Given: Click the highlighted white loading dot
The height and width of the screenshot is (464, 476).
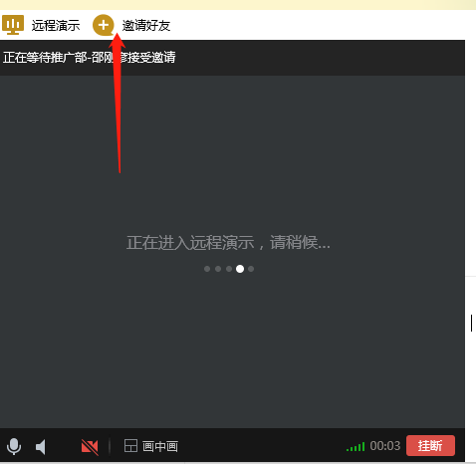Looking at the screenshot, I should 240,269.
